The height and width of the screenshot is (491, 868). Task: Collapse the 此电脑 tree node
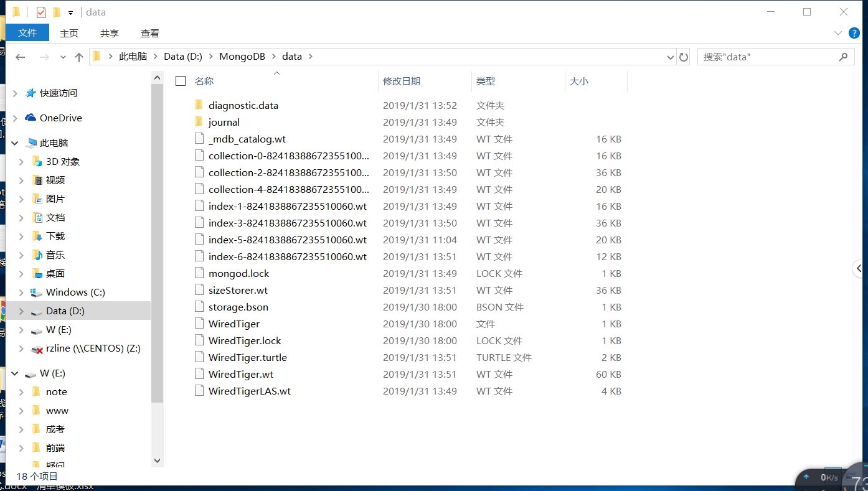coord(14,143)
